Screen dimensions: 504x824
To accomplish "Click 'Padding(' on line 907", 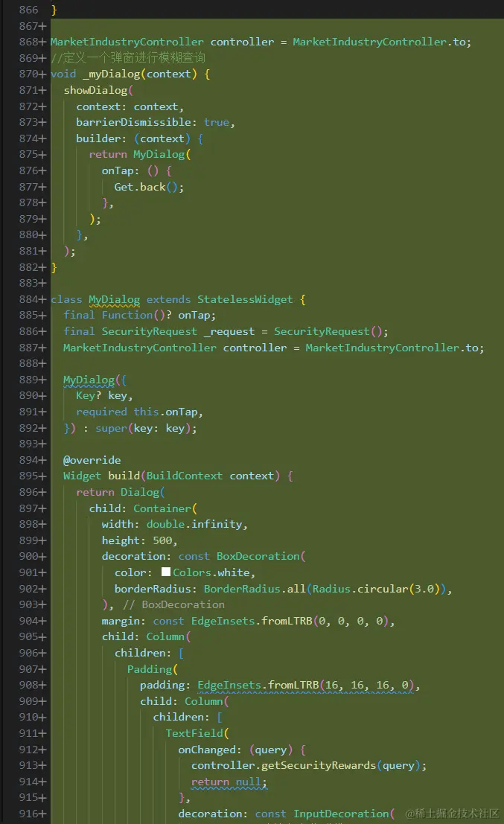I will (153, 669).
